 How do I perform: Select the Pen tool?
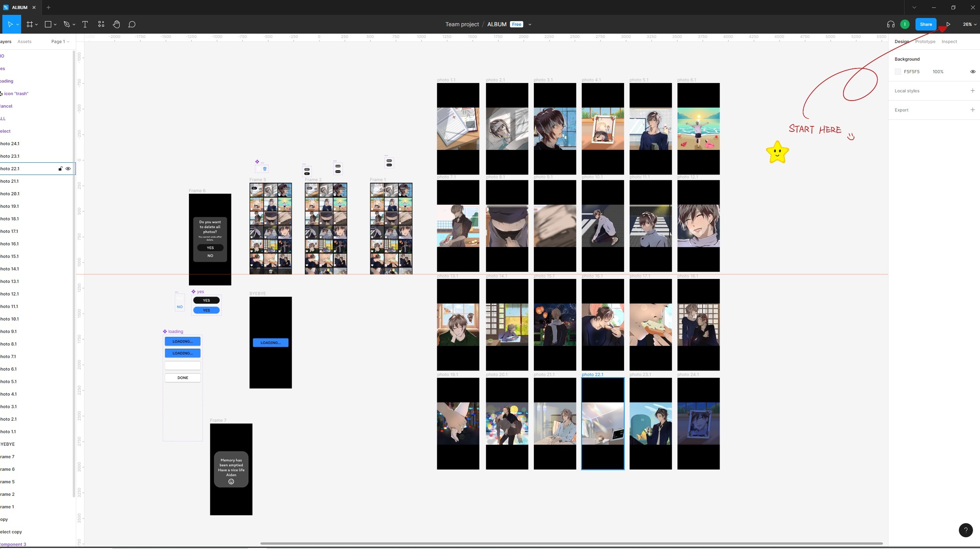pos(66,24)
